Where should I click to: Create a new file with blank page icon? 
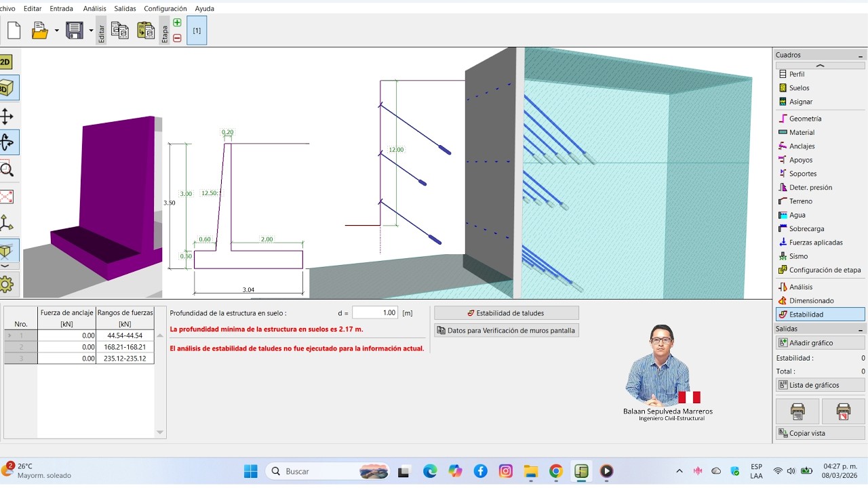pos(14,30)
